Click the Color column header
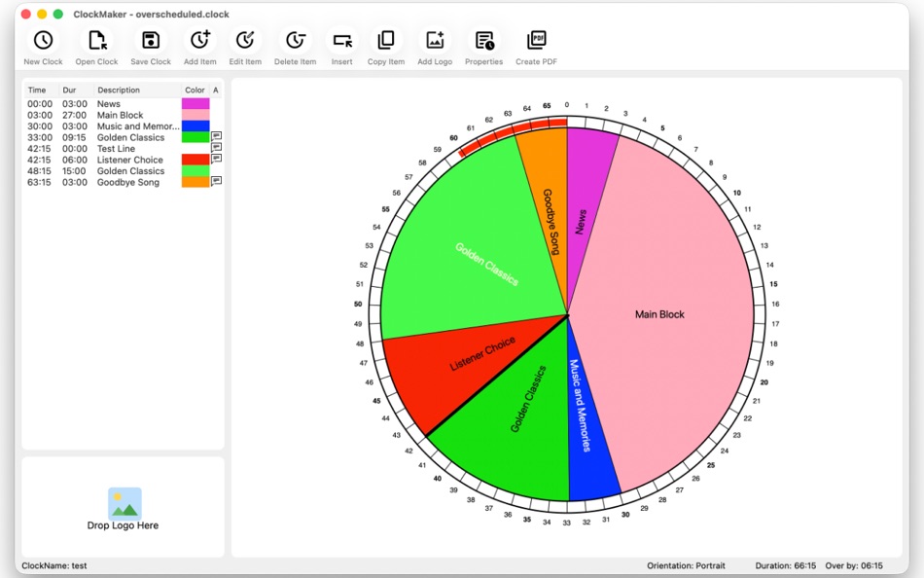The image size is (924, 578). (x=195, y=90)
